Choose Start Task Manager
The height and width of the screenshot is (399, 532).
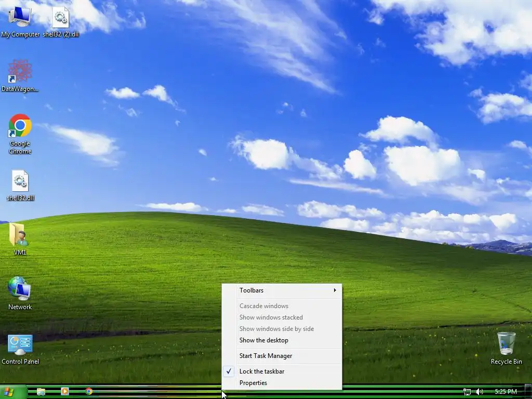(x=282, y=356)
